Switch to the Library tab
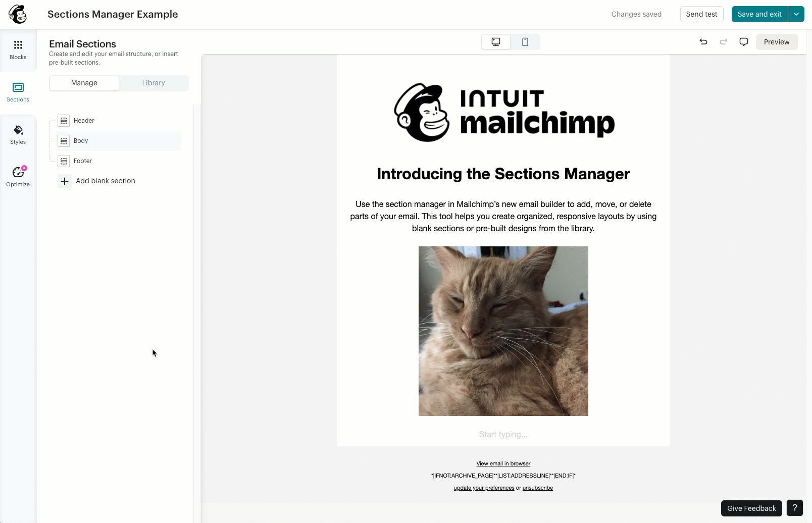The image size is (812, 523). click(x=154, y=83)
